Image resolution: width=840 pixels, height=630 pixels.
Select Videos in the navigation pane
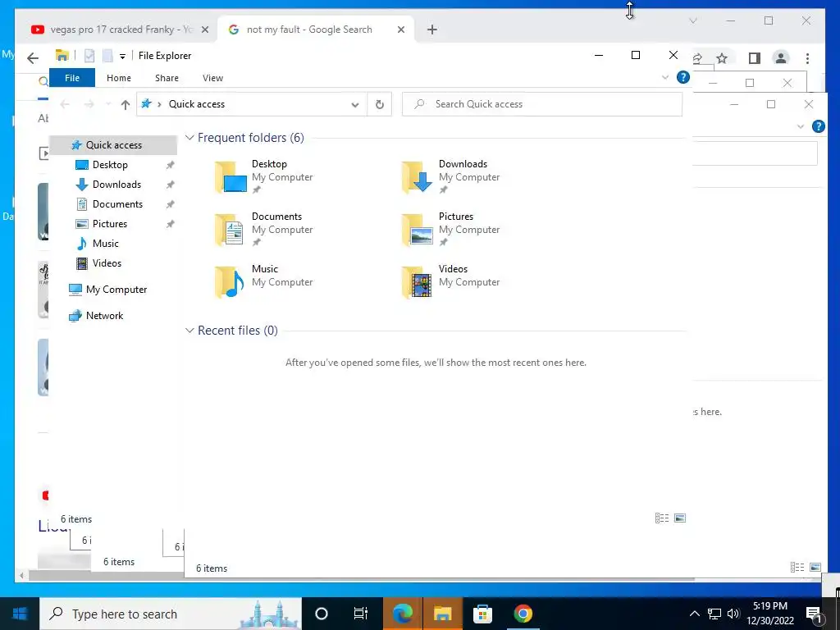pos(107,263)
